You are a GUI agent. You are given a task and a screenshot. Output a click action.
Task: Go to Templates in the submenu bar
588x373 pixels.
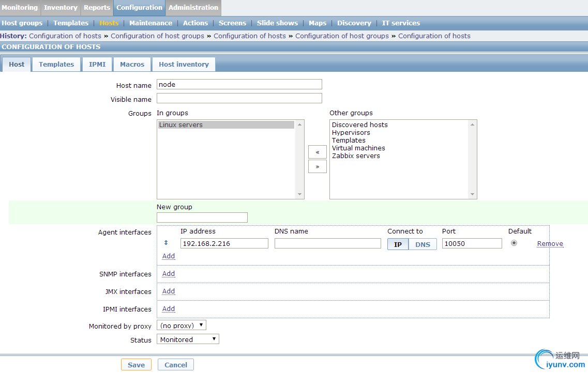coord(71,23)
